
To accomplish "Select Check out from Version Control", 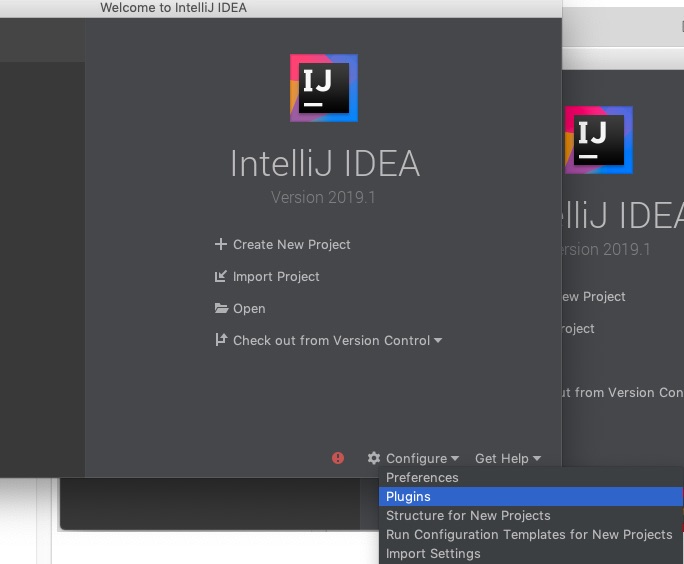I will click(332, 340).
